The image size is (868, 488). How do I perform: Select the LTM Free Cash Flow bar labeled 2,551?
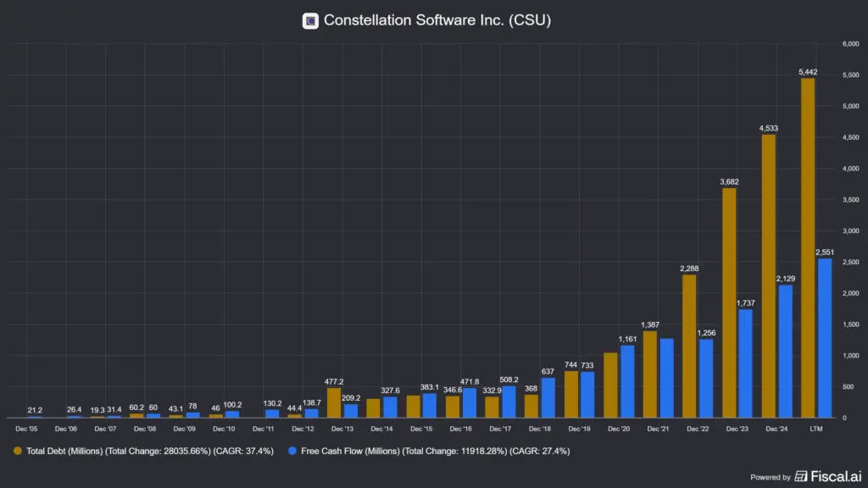pos(824,338)
